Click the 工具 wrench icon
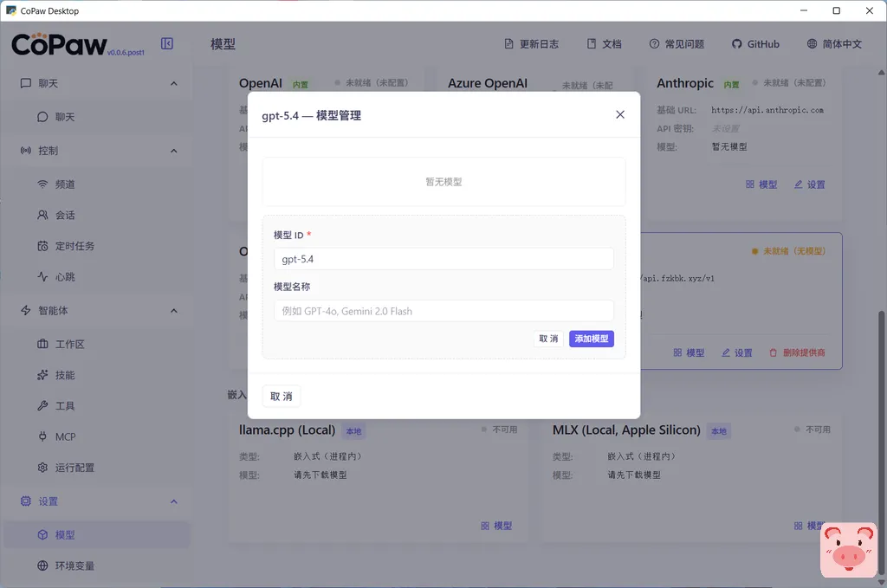The image size is (887, 588). [42, 405]
